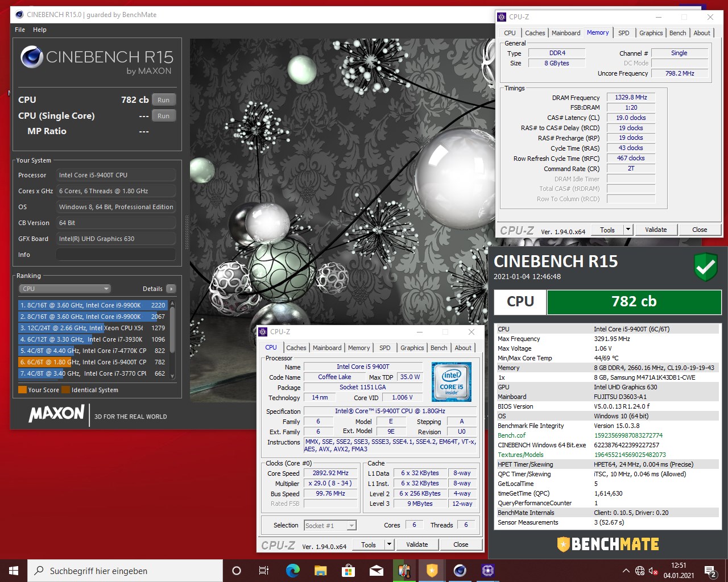The width and height of the screenshot is (728, 582).
Task: Show hidden system tray icons
Action: point(626,571)
